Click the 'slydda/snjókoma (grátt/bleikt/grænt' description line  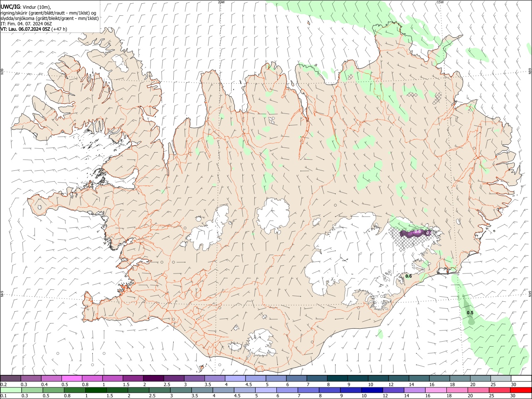click(49, 18)
